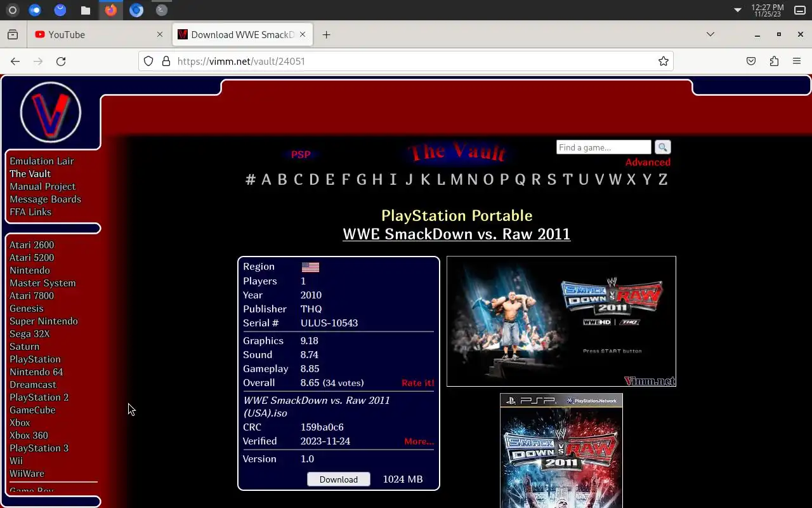The image size is (812, 508).
Task: Open the FFA Links menu item
Action: pyautogui.click(x=30, y=212)
